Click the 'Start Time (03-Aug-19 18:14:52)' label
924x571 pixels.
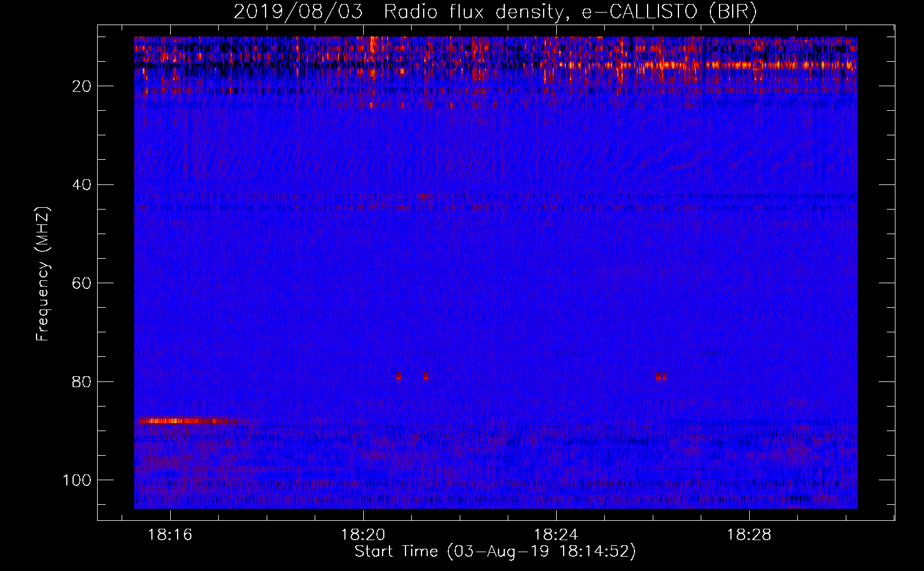click(495, 552)
